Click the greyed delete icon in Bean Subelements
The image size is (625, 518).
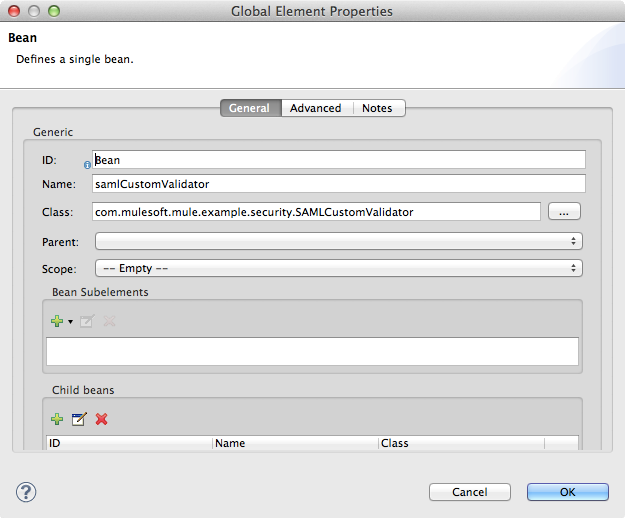pos(109,320)
